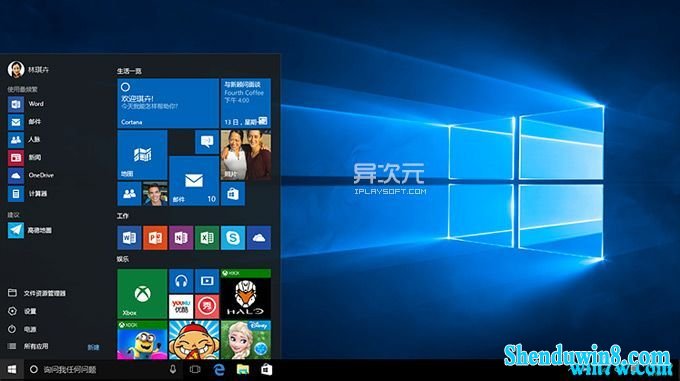Viewport: 680px width, 381px height.
Task: Open the Minion game tile
Action: pos(142,340)
